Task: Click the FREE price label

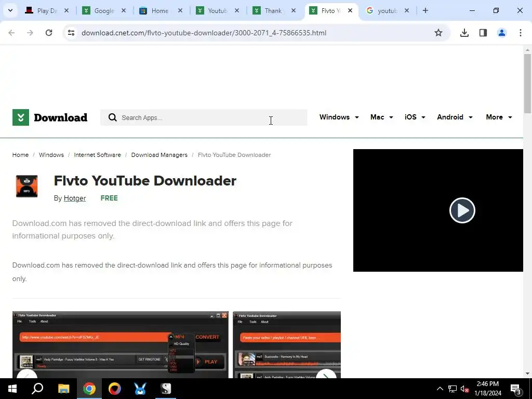Action: [x=109, y=198]
